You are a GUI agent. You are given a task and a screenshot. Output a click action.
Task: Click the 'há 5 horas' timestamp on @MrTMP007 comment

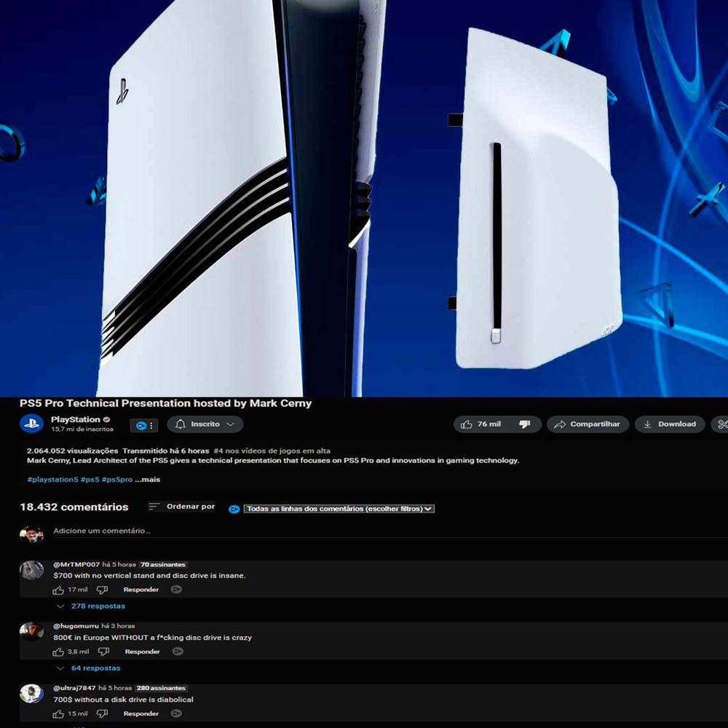pyautogui.click(x=119, y=565)
